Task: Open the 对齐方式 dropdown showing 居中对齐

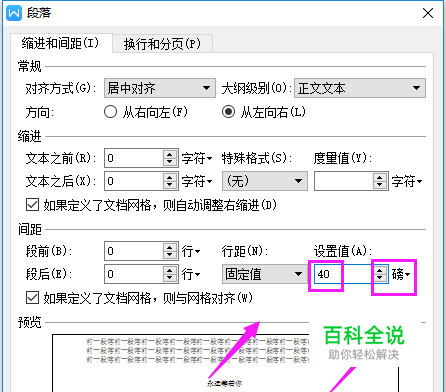Action: tap(160, 88)
